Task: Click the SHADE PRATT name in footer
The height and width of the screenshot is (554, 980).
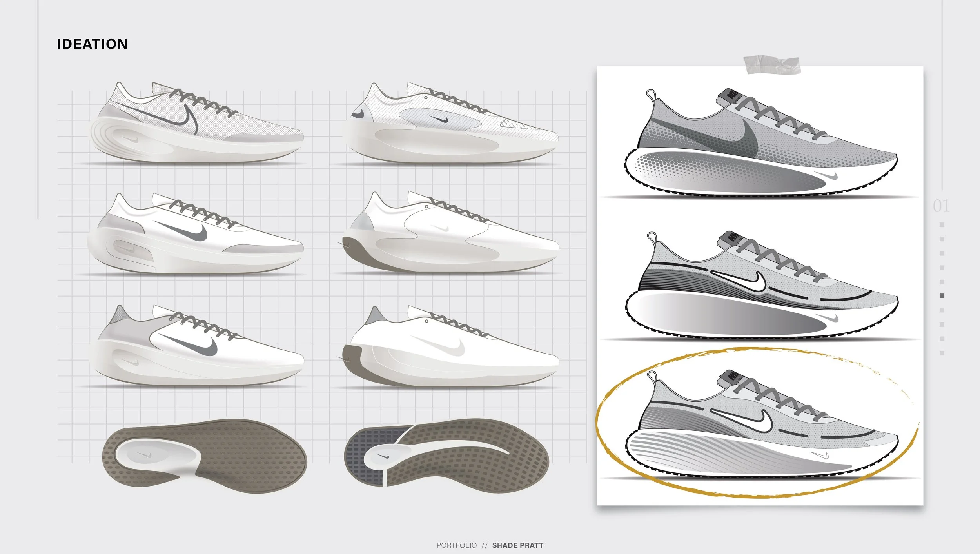Action: (518, 545)
